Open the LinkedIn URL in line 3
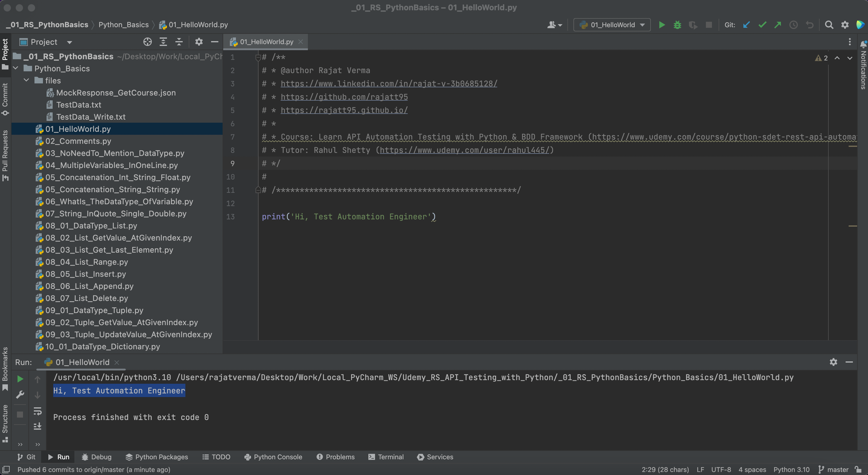Screen dimensions: 868x475 click(389, 83)
